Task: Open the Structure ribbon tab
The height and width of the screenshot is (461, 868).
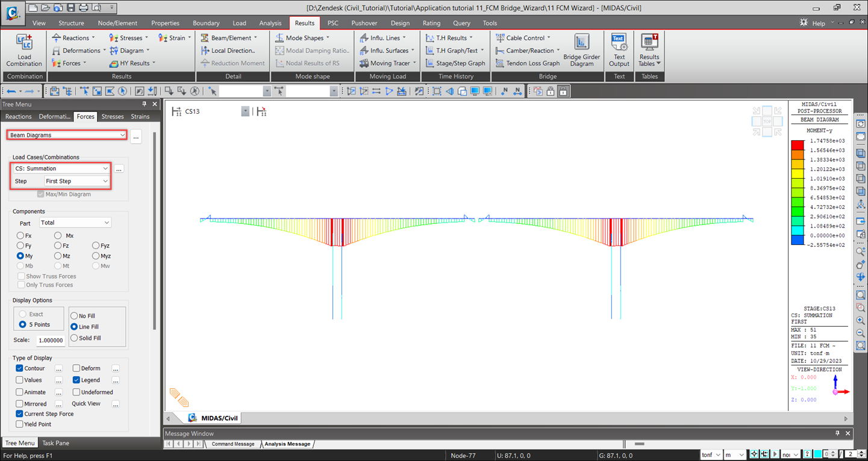Action: (x=71, y=23)
